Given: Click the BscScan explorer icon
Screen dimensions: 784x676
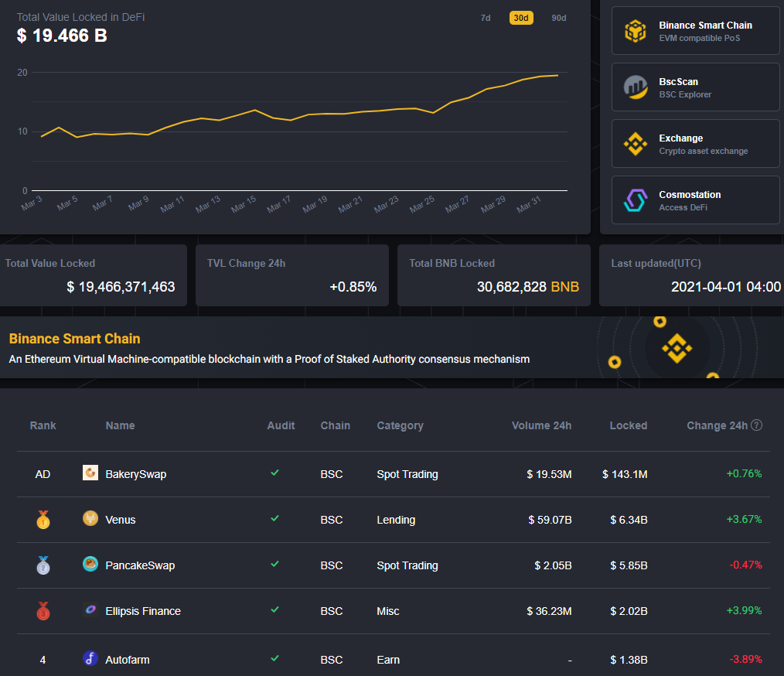Looking at the screenshot, I should 636,87.
